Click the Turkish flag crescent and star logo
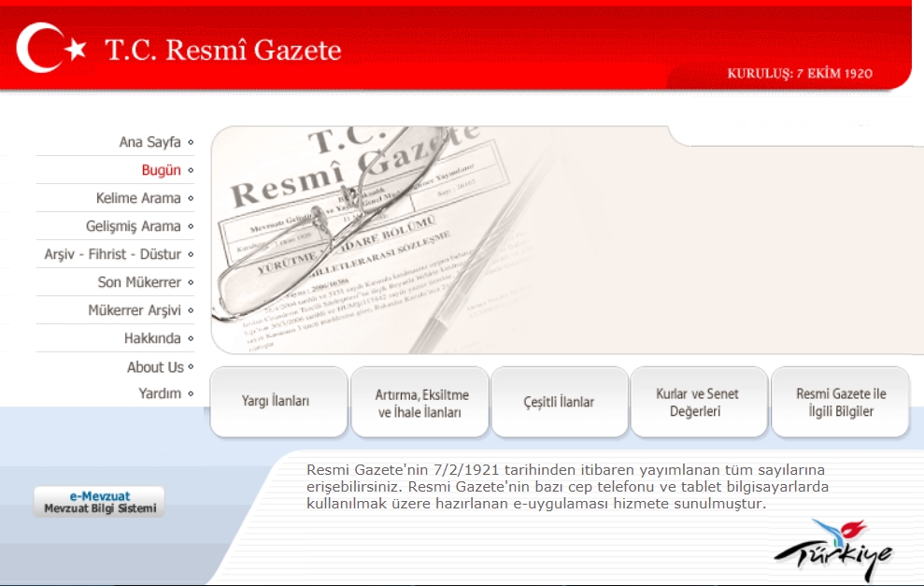 (51, 48)
